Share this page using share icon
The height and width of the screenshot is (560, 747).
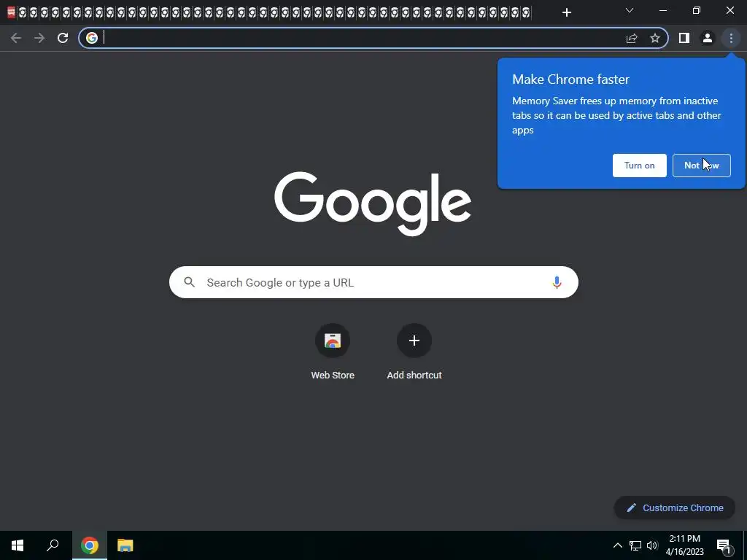tap(632, 38)
